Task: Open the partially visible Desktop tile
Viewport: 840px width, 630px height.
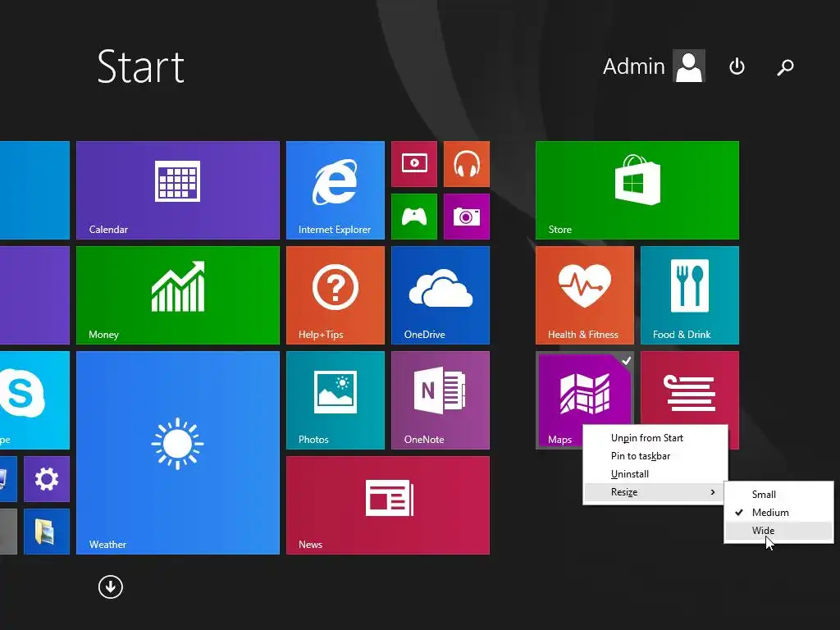Action: (8, 479)
